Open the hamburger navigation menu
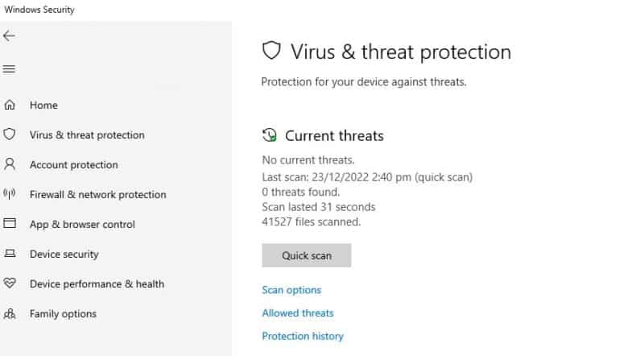Viewport: 644px width, 356px height. [9, 69]
